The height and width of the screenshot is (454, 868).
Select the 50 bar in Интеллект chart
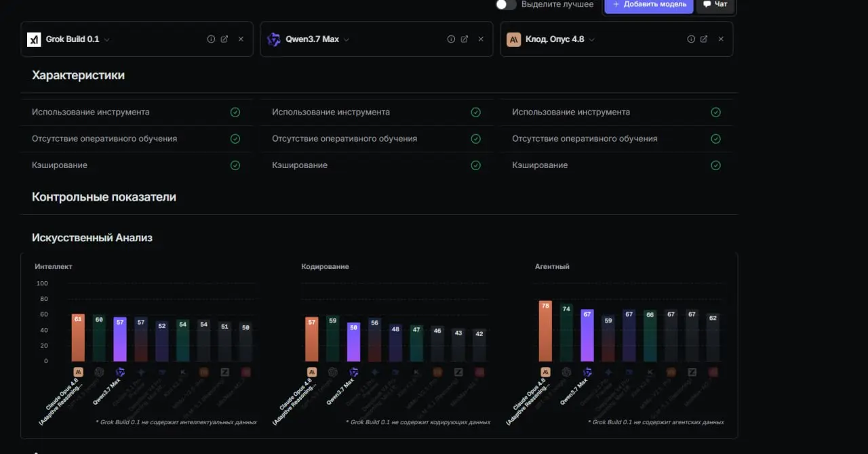245,342
